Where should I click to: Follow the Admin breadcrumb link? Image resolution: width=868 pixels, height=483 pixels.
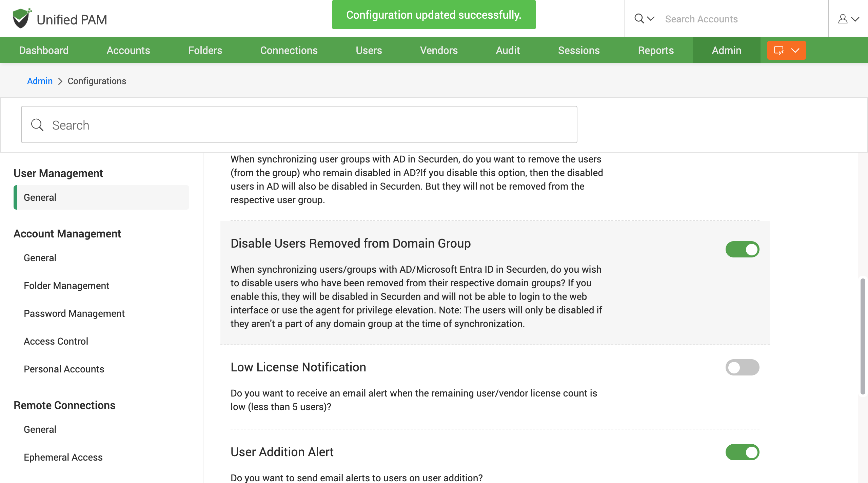coord(40,81)
